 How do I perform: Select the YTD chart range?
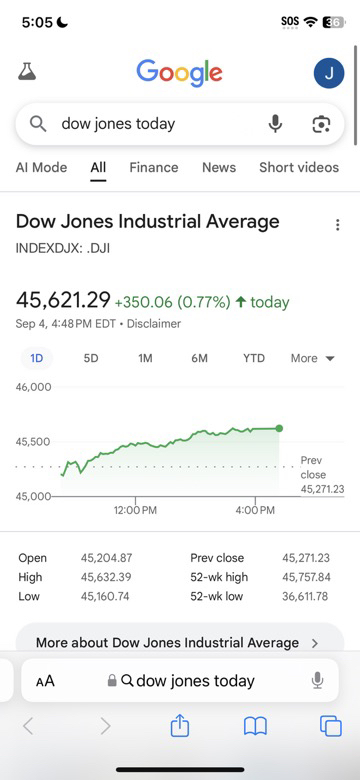click(x=254, y=358)
